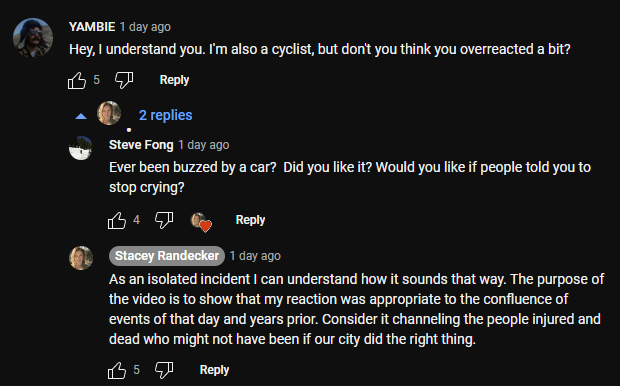The width and height of the screenshot is (620, 386).
Task: Open YAMBIE's channel via username
Action: click(92, 26)
